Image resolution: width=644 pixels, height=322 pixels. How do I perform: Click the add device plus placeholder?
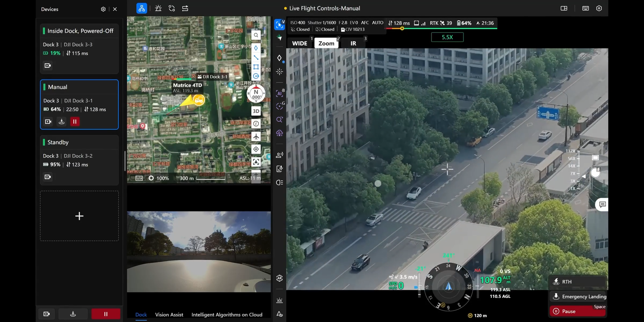pos(79,216)
